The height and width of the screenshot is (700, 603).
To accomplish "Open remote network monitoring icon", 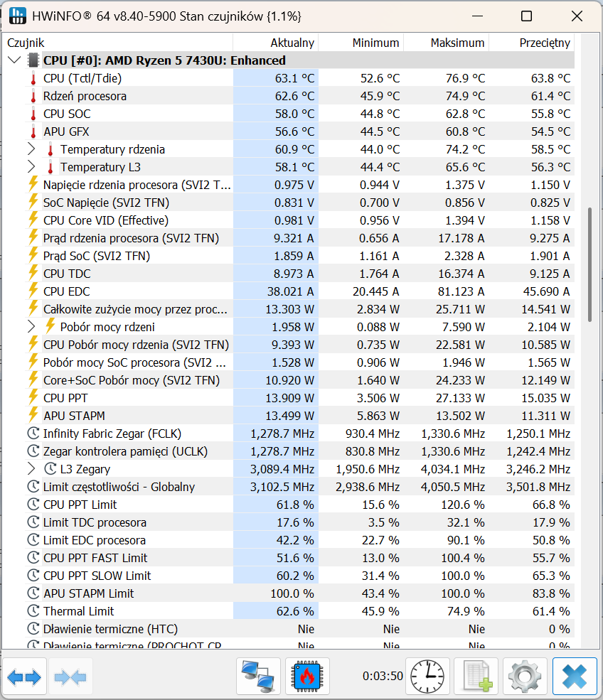I will pyautogui.click(x=258, y=677).
